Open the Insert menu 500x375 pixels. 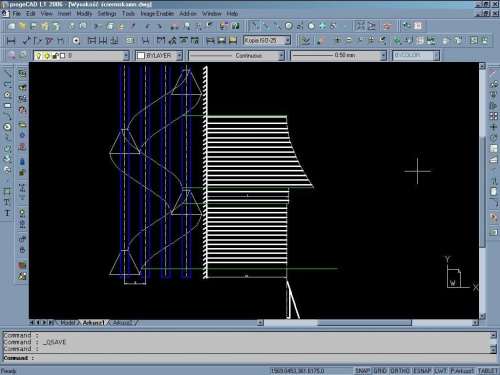point(64,14)
